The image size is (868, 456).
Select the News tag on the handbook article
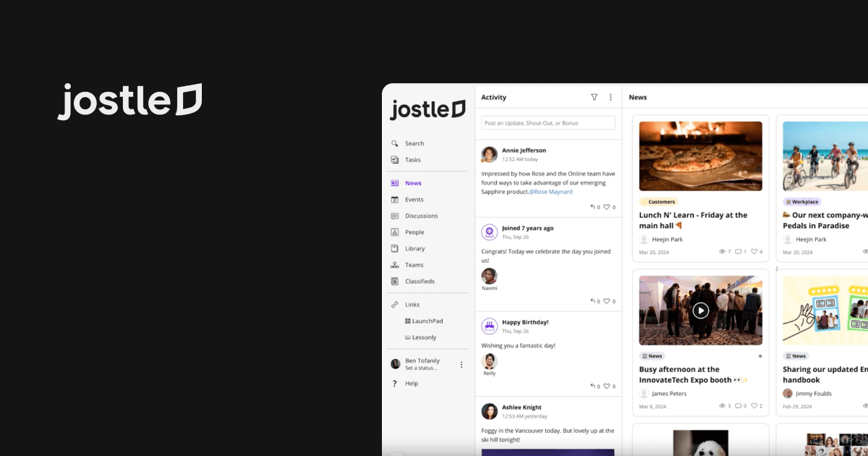pos(796,356)
